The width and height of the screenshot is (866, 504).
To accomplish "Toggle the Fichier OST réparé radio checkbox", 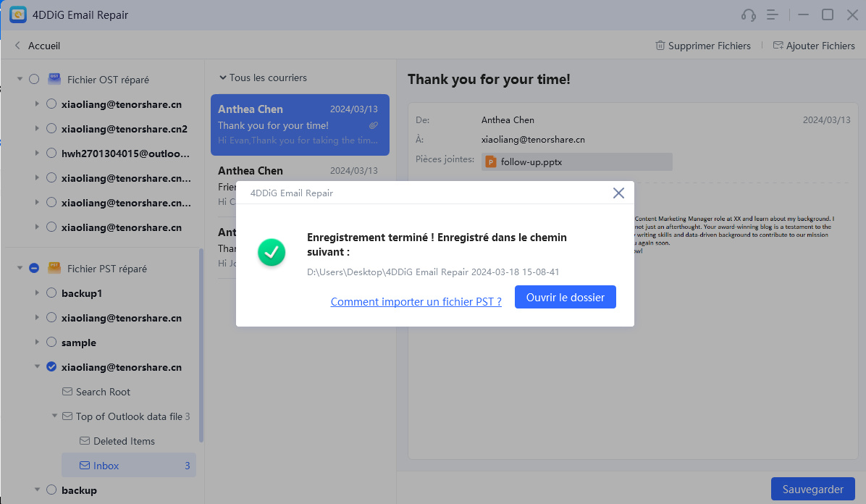I will click(x=34, y=79).
